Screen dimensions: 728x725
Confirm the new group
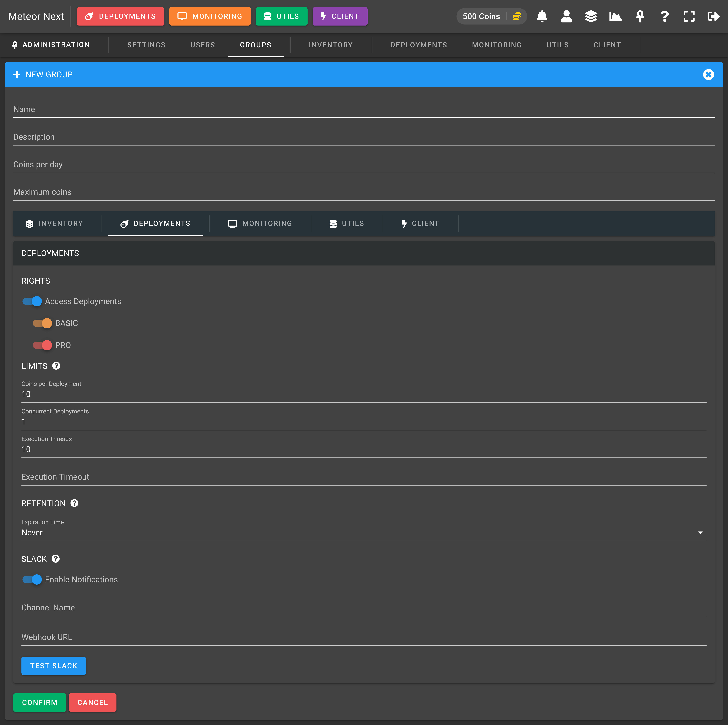point(40,702)
